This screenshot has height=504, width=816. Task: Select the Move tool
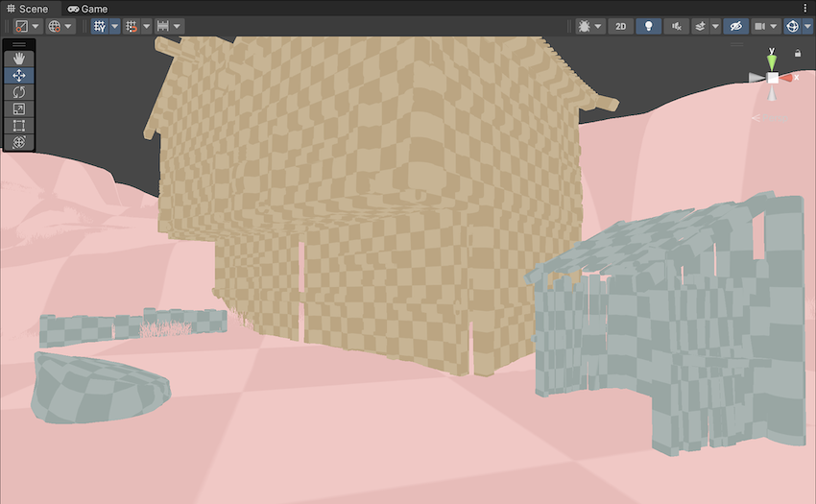[19, 75]
